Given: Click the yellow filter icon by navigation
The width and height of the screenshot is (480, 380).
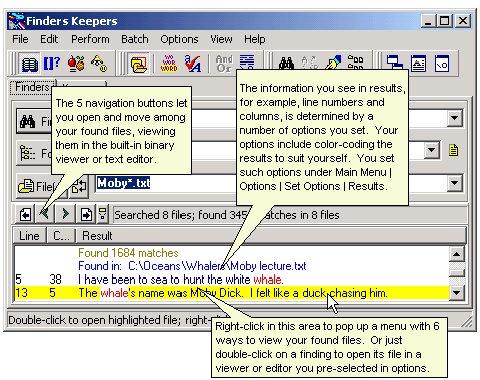Looking at the screenshot, I should point(103,214).
